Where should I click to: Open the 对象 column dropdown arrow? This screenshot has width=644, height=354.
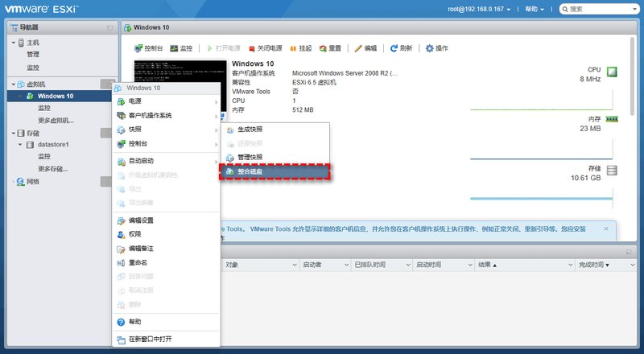(x=295, y=265)
